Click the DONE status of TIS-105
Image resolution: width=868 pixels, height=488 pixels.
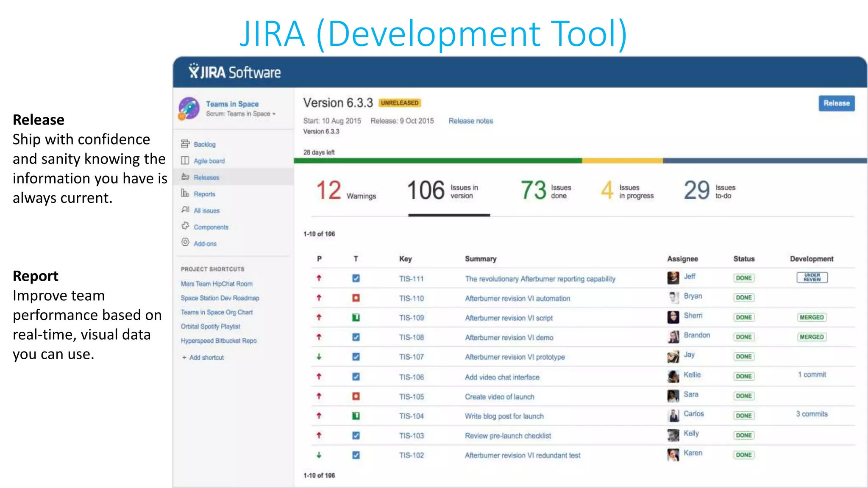[744, 396]
